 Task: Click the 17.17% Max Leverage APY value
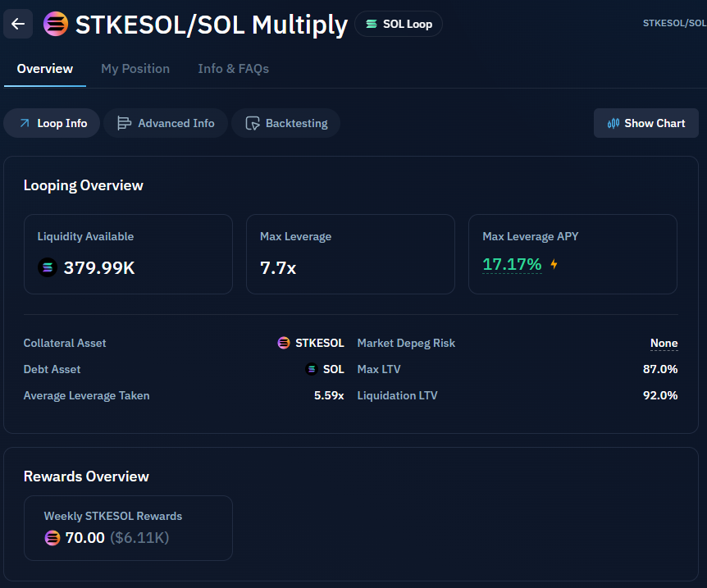point(512,264)
